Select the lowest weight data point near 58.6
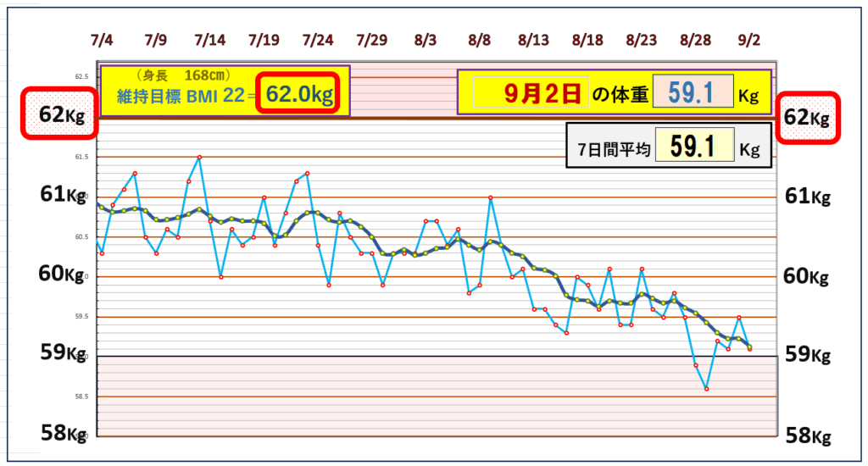The height and width of the screenshot is (466, 868). tap(707, 389)
